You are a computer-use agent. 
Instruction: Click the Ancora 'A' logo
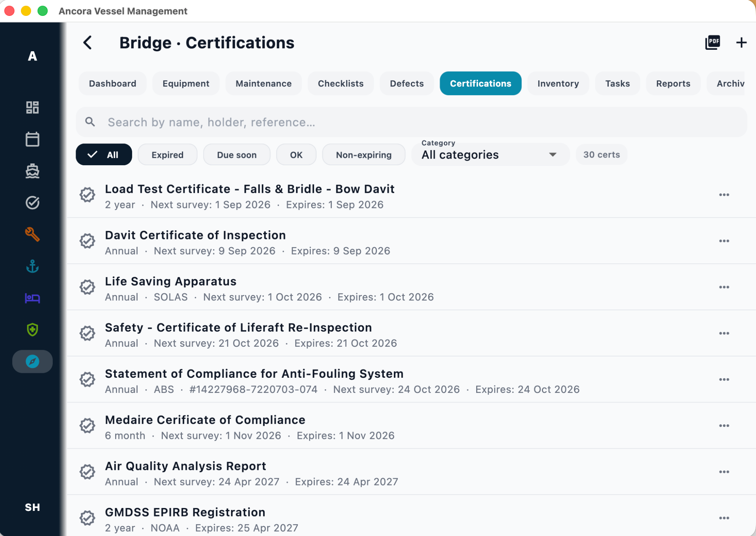tap(32, 56)
